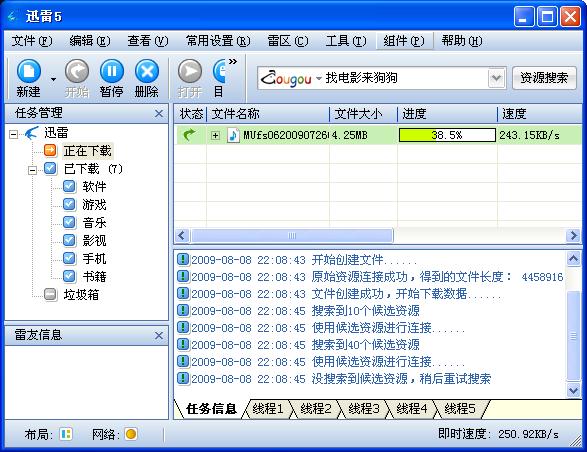The width and height of the screenshot is (587, 452).
Task: Switch to the 线程3 tab
Action: (364, 409)
